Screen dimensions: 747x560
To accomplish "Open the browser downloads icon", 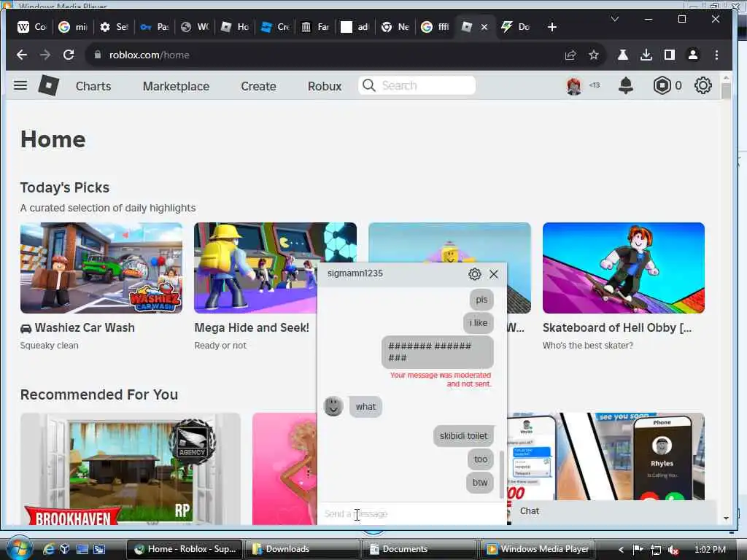I will click(646, 55).
